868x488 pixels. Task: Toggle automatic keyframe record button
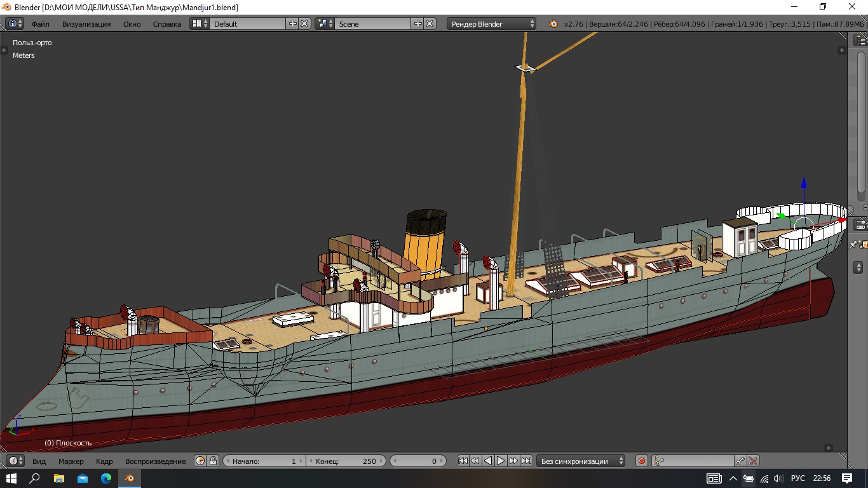pyautogui.click(x=642, y=461)
